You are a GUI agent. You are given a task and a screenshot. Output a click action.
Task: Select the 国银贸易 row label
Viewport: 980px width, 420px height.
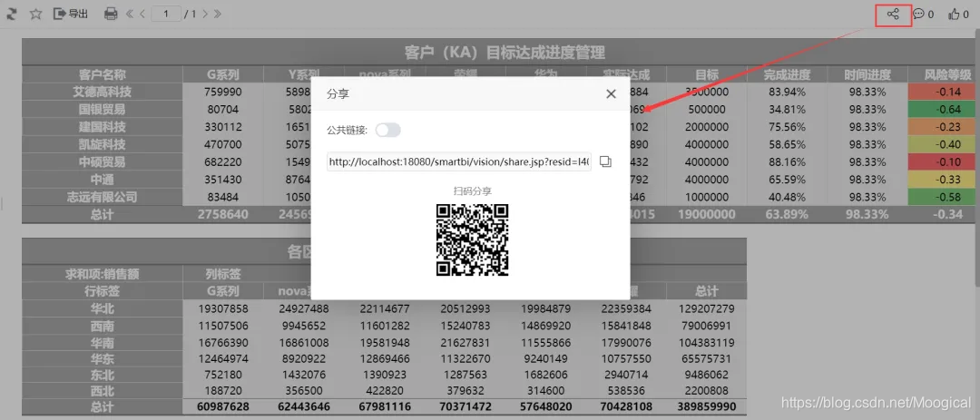(x=103, y=110)
